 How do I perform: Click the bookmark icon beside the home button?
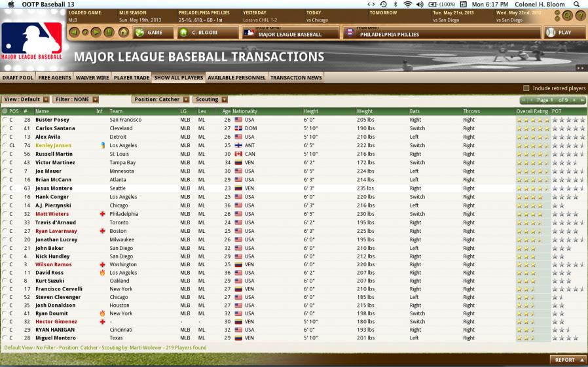pyautogui.click(x=109, y=33)
